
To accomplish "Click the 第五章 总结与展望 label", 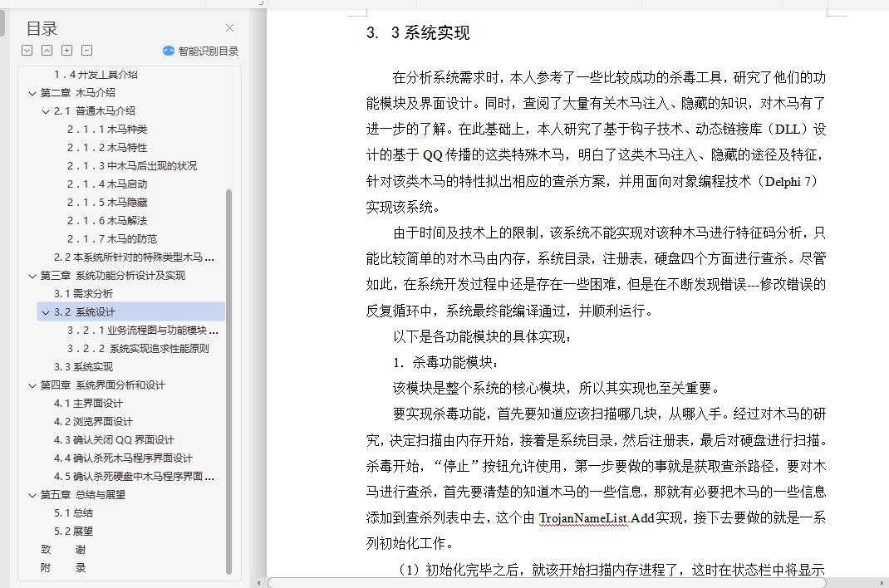I will coord(83,494).
